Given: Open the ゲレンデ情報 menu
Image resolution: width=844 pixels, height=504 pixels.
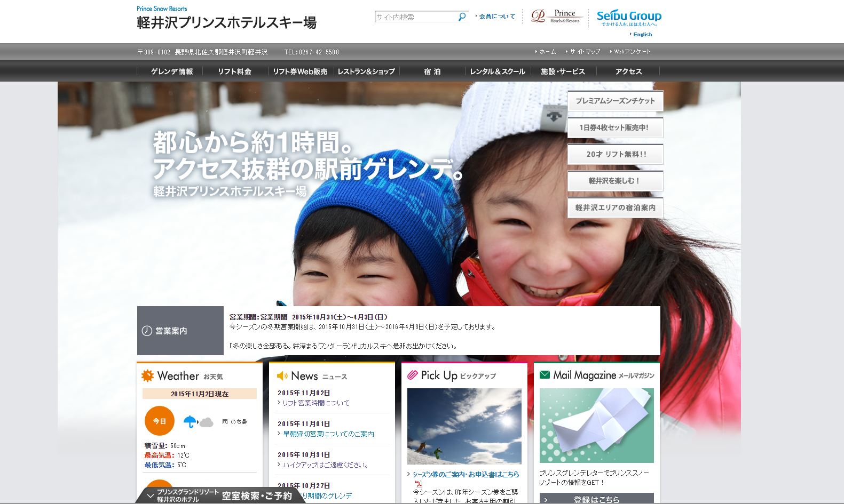Looking at the screenshot, I should coord(172,71).
